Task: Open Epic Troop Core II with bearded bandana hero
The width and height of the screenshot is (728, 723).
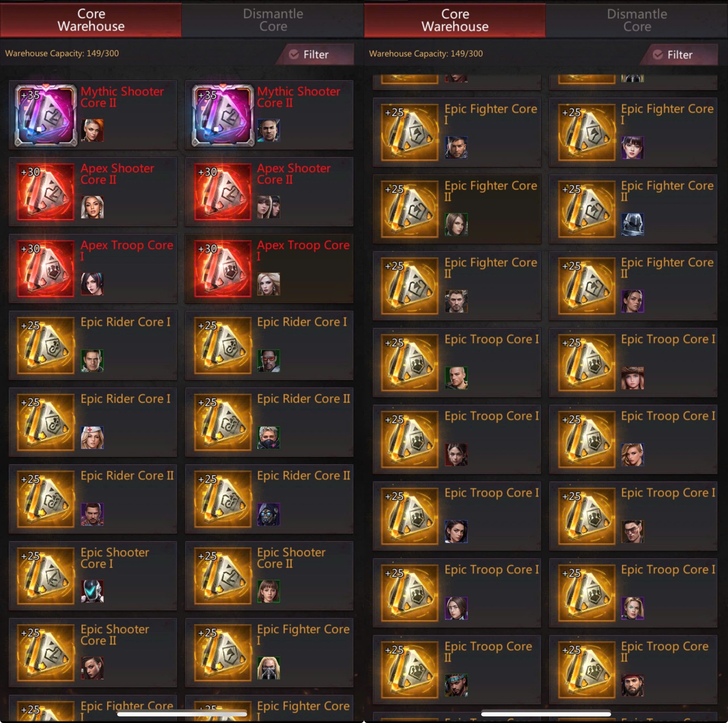Action: 633,669
